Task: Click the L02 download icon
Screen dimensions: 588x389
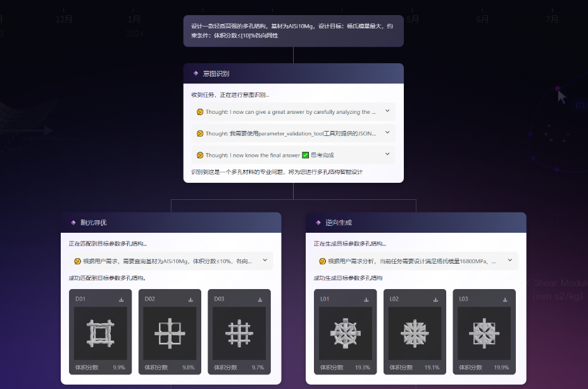Action: [435, 299]
